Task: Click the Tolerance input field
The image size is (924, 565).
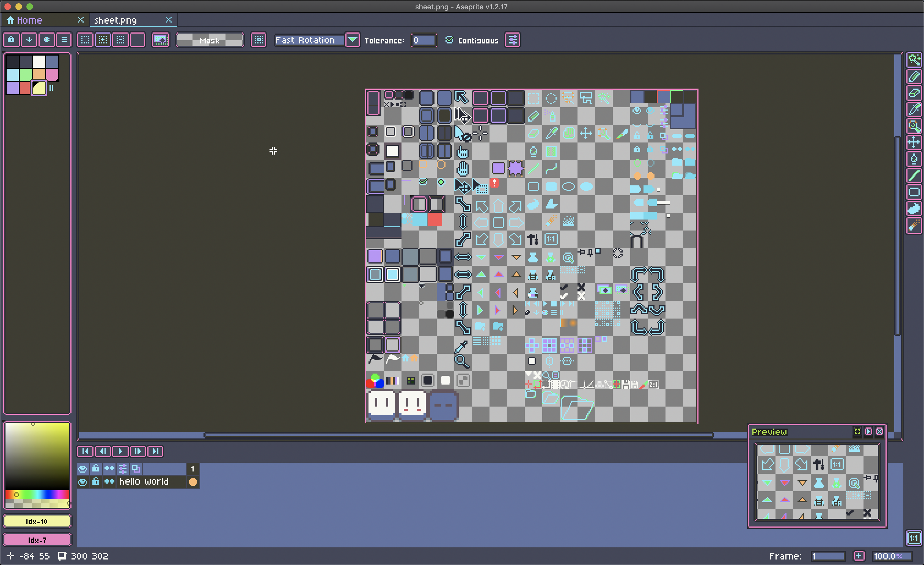Action: point(424,40)
